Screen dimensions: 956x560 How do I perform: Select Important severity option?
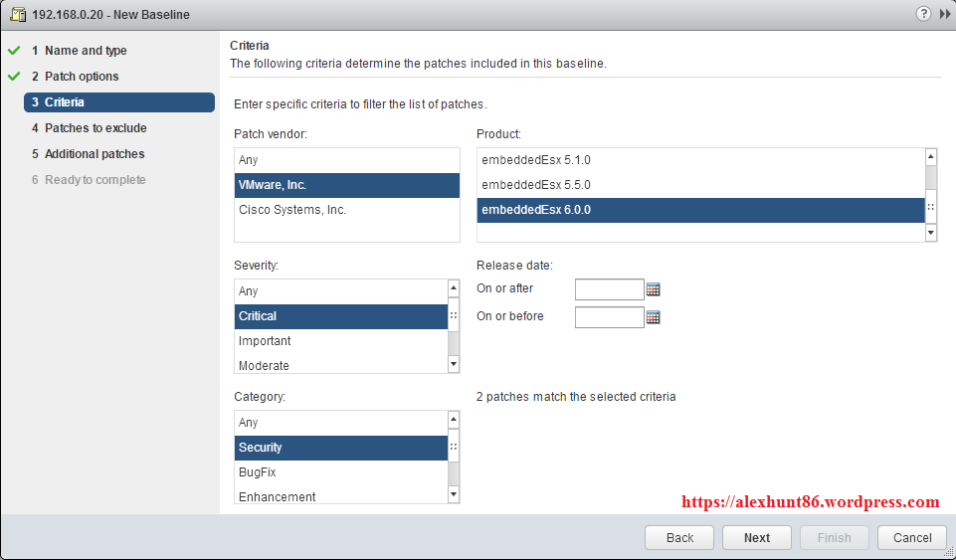265,341
